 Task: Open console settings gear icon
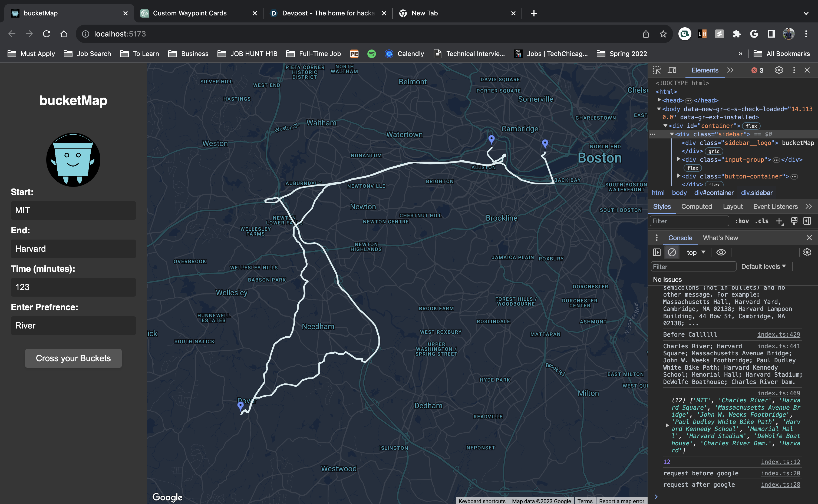(807, 252)
